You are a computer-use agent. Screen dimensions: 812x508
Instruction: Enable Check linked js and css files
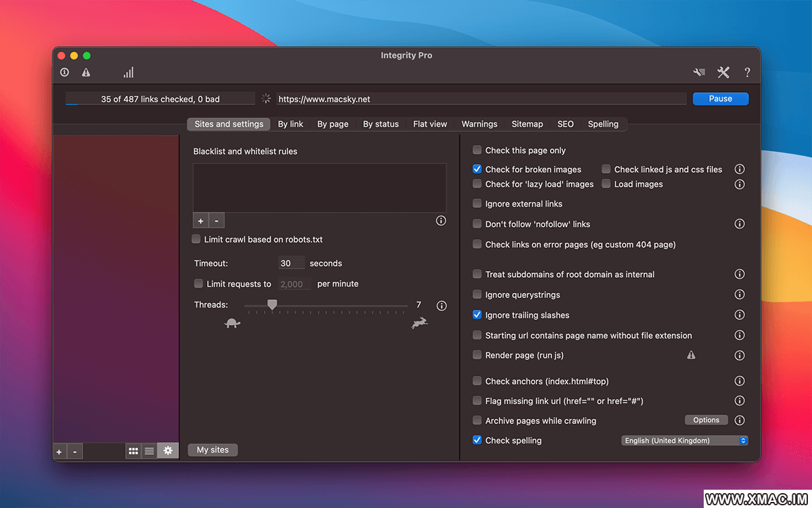[x=606, y=169]
